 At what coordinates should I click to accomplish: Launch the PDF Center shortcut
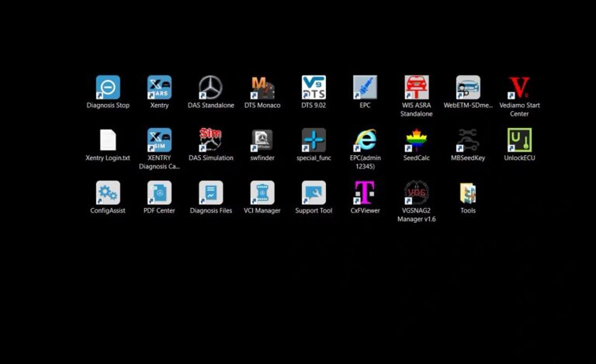pos(159,192)
